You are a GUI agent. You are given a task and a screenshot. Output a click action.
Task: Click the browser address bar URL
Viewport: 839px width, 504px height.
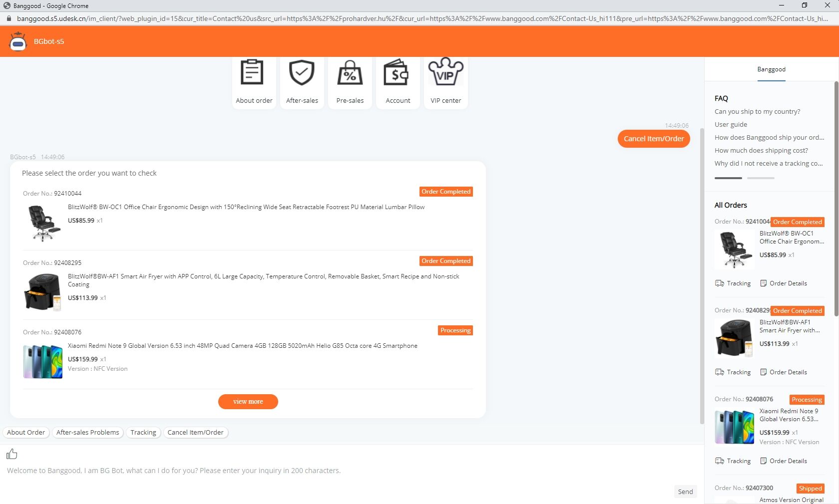(x=422, y=18)
